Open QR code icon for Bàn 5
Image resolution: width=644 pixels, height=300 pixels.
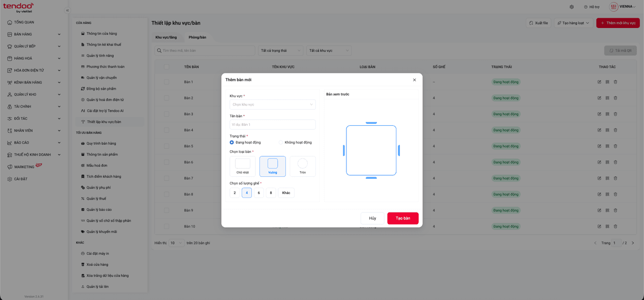[607, 146]
